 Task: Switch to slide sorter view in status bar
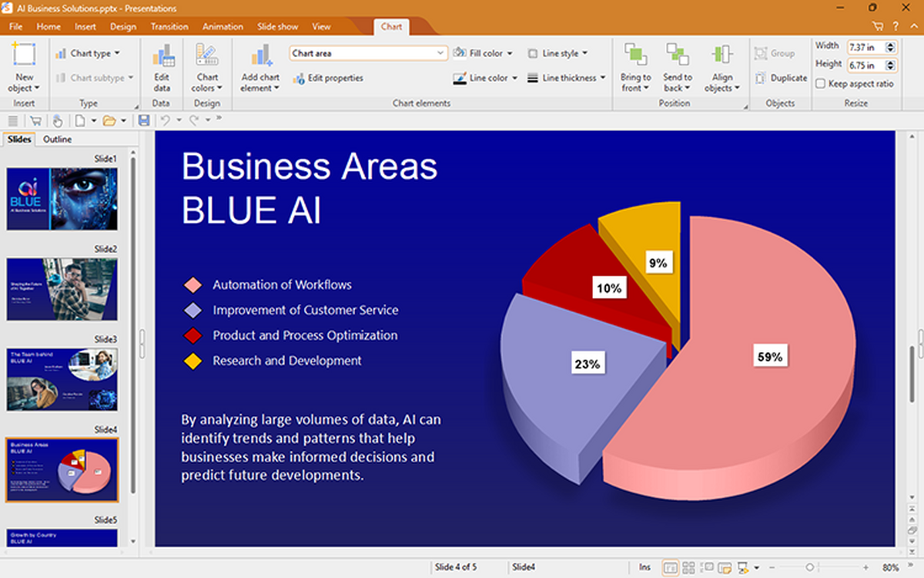pyautogui.click(x=688, y=568)
